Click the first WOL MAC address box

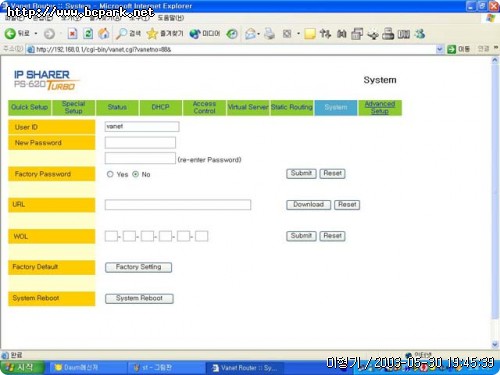[x=111, y=236]
